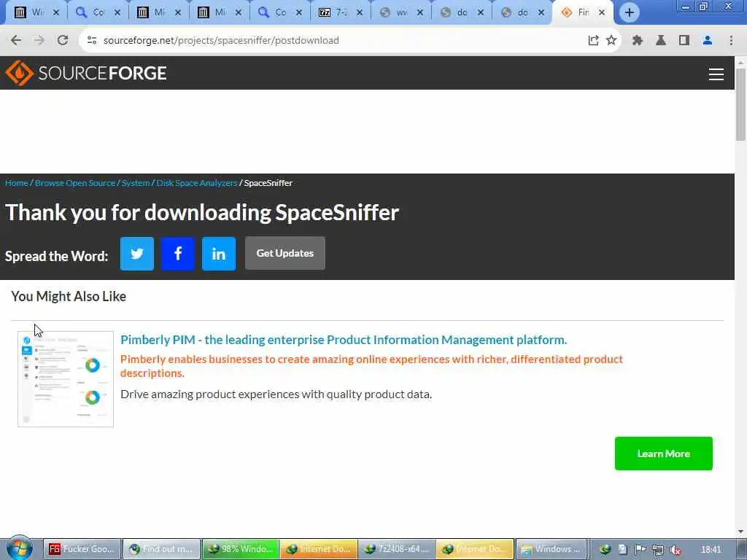The height and width of the screenshot is (560, 747).
Task: Share this page icon in address bar
Action: (x=593, y=41)
